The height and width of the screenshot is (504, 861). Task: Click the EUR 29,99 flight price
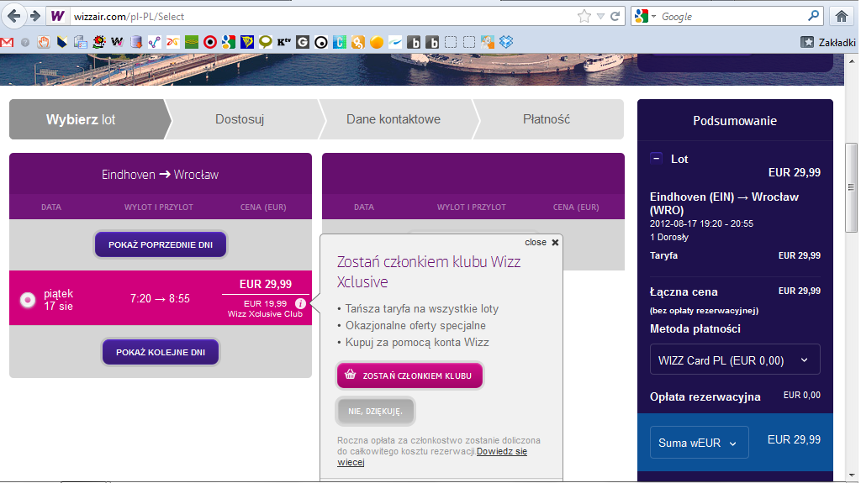pos(266,284)
